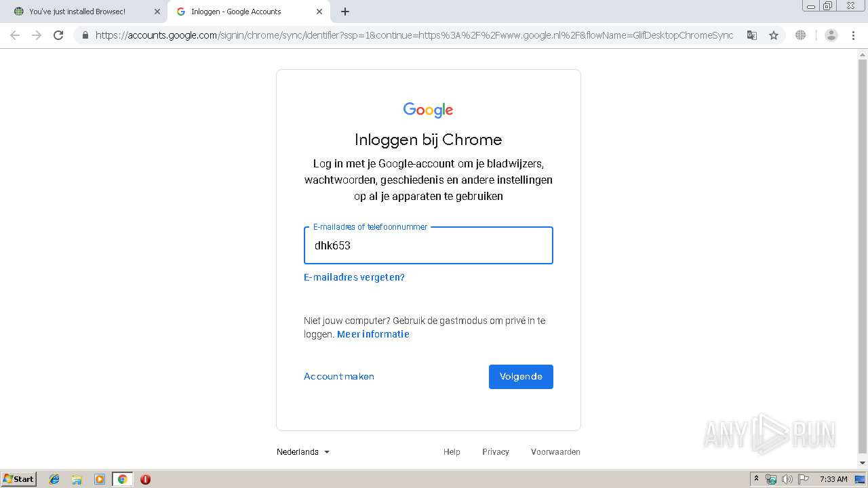The width and height of the screenshot is (868, 488).
Task: Click the address bar URL
Action: click(x=414, y=35)
